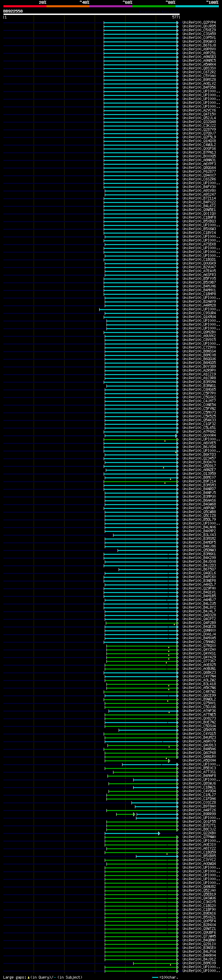Select the UniRef100_Q4SWU6 label

tap(199, 898)
